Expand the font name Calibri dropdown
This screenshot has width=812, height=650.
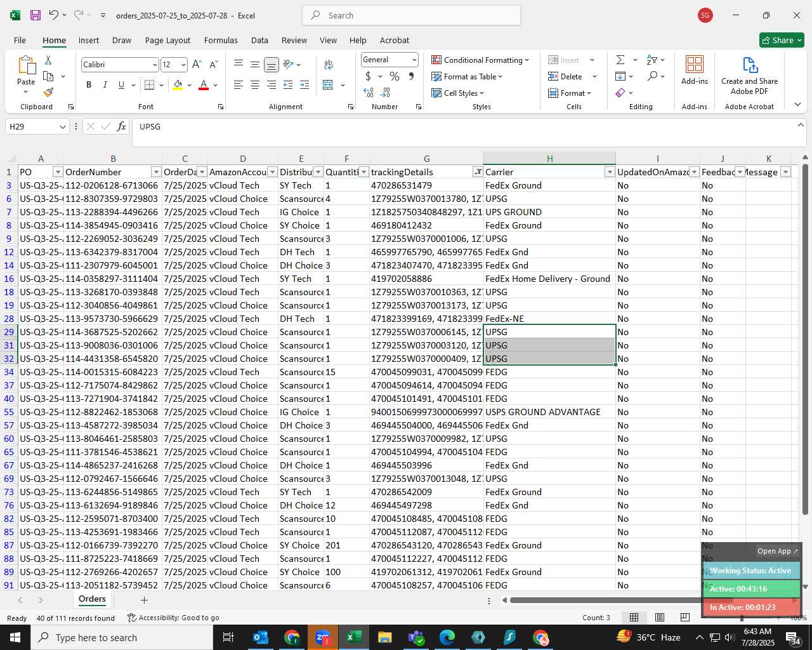(155, 65)
